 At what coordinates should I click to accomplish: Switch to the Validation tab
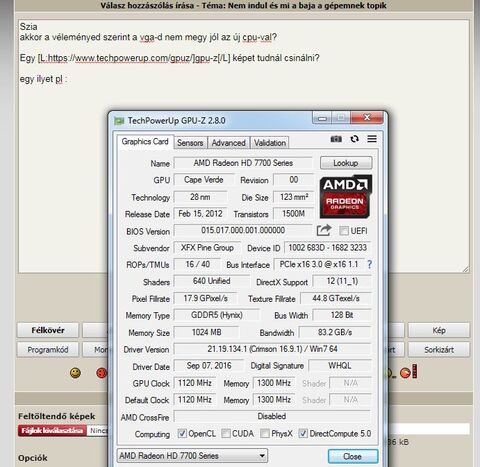click(x=270, y=143)
